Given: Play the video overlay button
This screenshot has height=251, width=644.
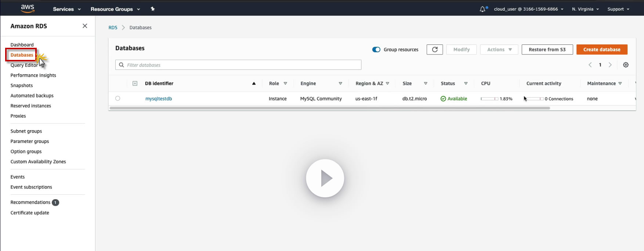Looking at the screenshot, I should [x=325, y=178].
